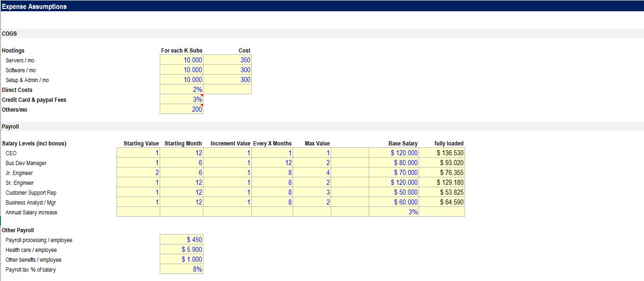The image size is (644, 281).
Task: Click the Servers / mo cost cell 350
Action: pos(227,60)
